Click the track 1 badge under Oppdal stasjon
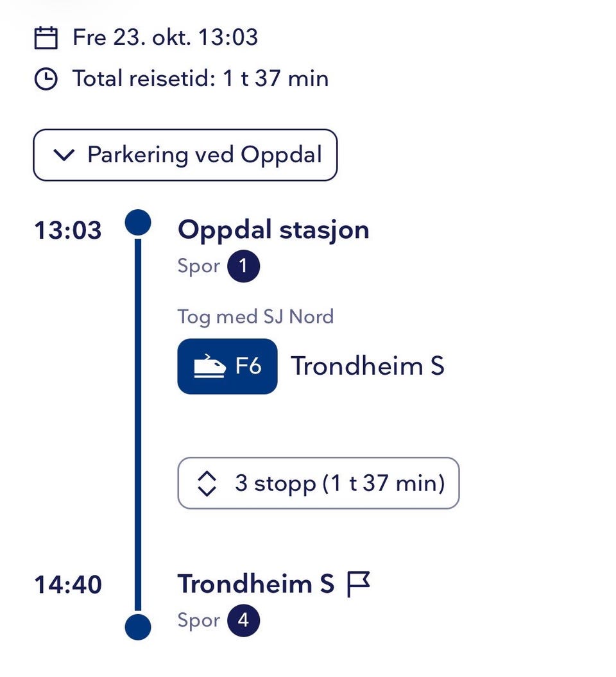The image size is (616, 677). (x=244, y=266)
